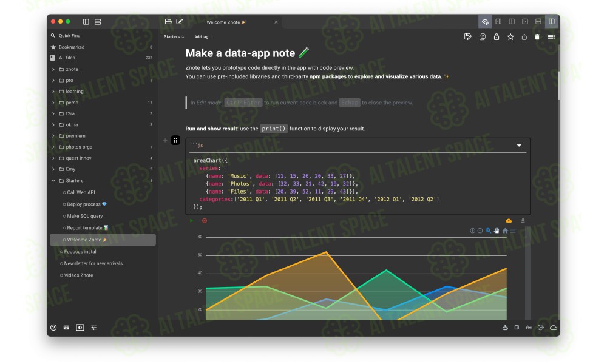Viewport: 607px width, 364px height.
Task: Click the right panel expand layout icon
Action: click(498, 22)
